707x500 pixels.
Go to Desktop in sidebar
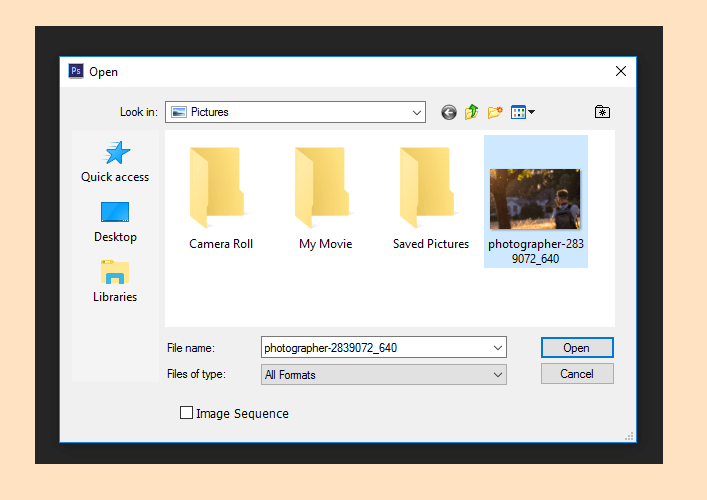pyautogui.click(x=115, y=222)
